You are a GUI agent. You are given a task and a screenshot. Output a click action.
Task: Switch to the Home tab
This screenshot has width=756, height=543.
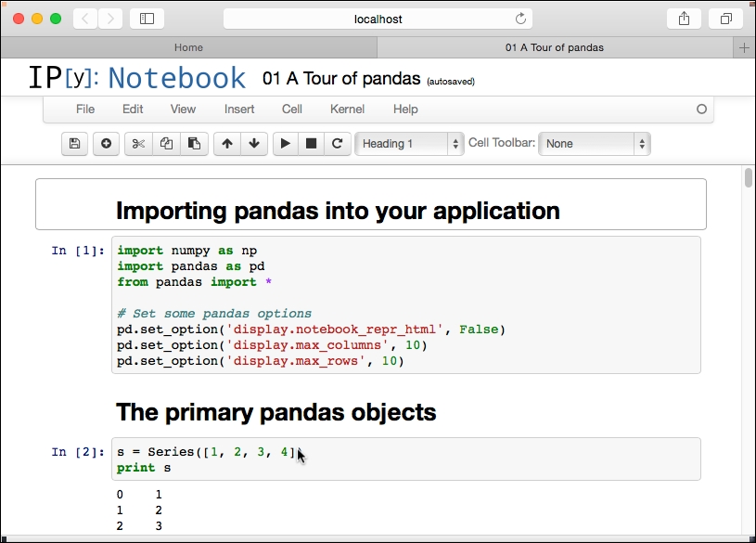[188, 47]
